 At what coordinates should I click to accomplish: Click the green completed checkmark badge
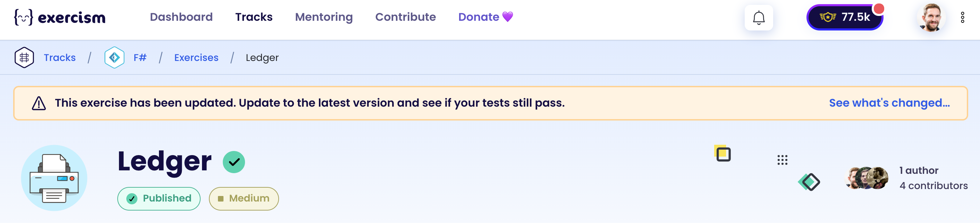(x=234, y=162)
